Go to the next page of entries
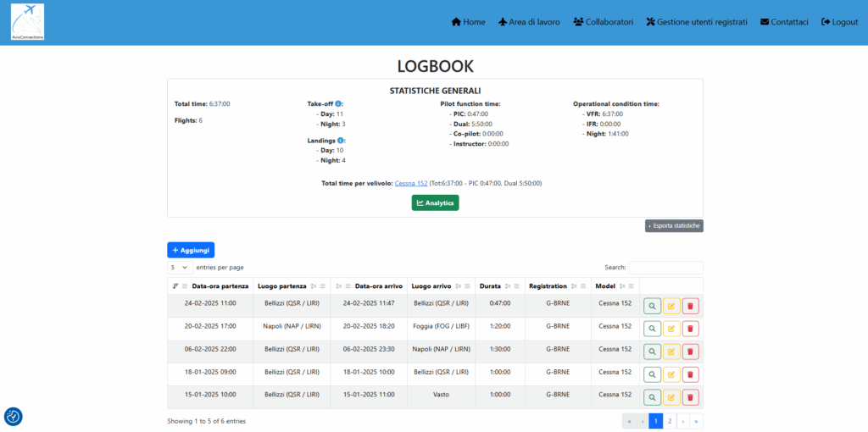The height and width of the screenshot is (432, 868). point(682,421)
